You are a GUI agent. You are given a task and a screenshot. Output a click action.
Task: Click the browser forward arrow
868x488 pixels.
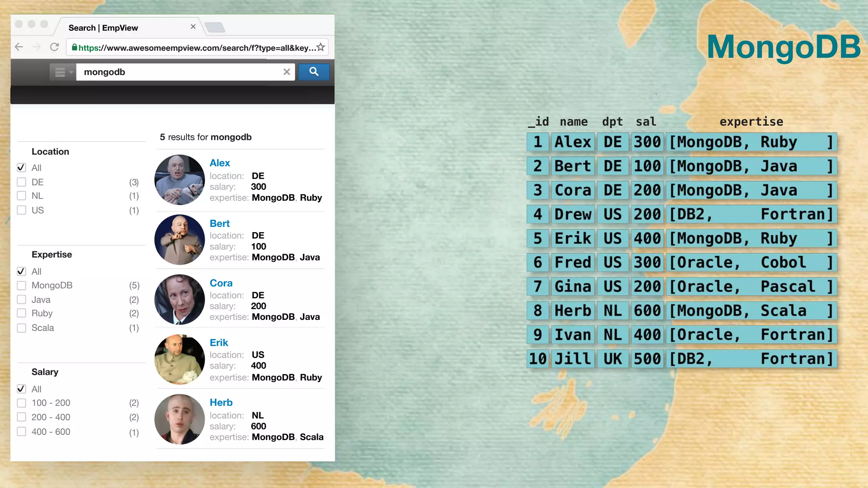click(x=37, y=47)
